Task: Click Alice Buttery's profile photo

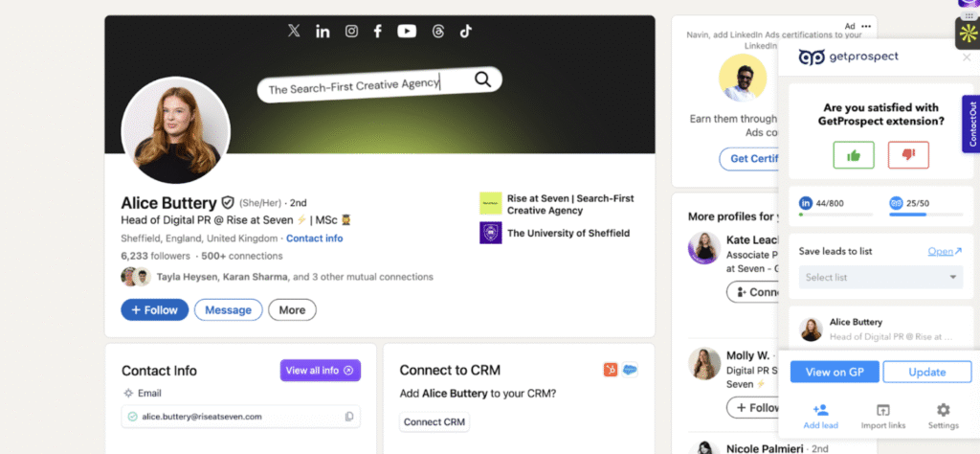Action: point(176,130)
